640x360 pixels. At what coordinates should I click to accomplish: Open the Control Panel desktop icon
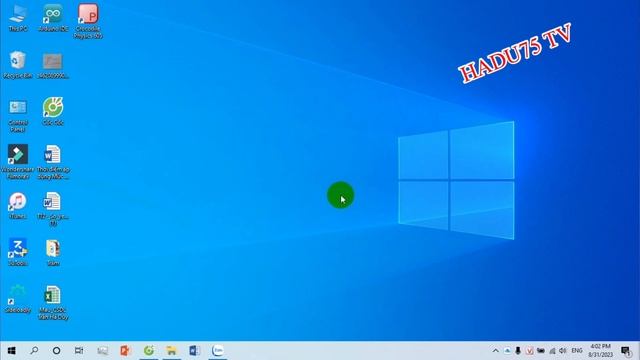pyautogui.click(x=18, y=115)
